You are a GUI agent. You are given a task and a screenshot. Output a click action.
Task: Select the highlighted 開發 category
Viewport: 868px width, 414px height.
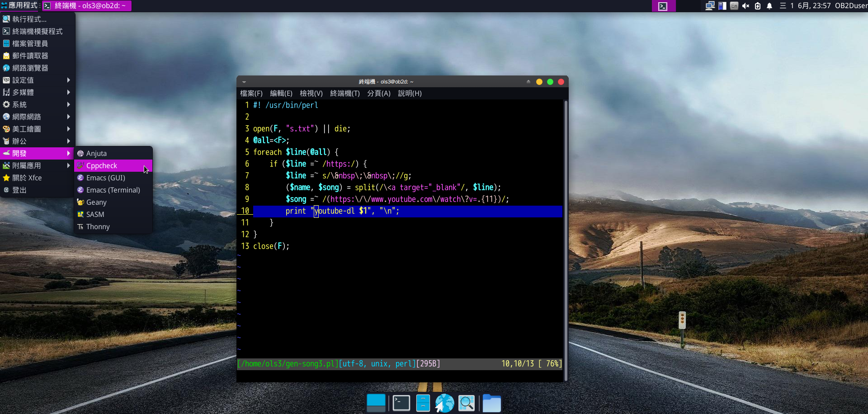click(37, 153)
